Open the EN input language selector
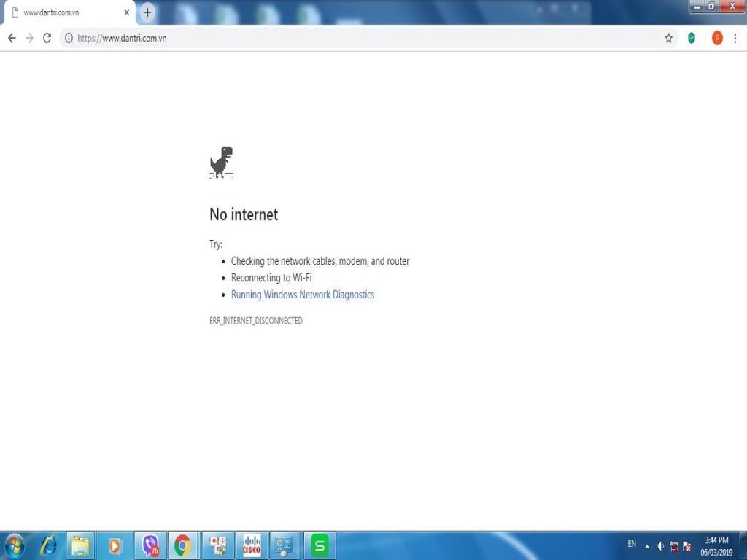Screen dimensions: 747x560 (632, 544)
